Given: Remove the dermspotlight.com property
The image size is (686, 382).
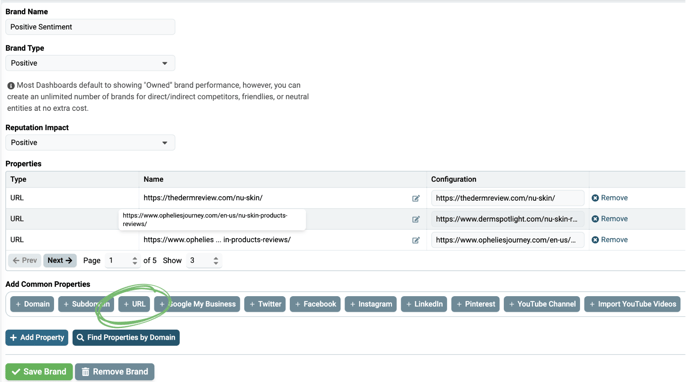Looking at the screenshot, I should click(x=609, y=219).
